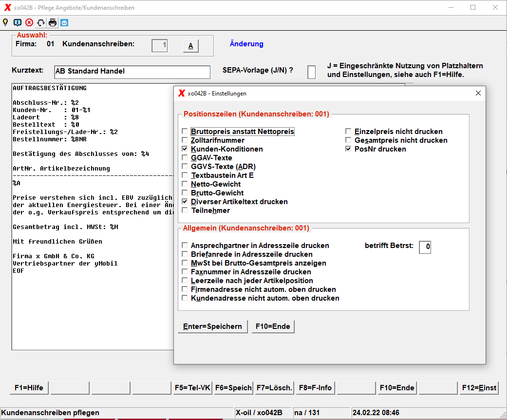Screen dimensions: 507x420
Task: Check Kundenadresse nicht autom. oben drucken
Action: point(185,298)
